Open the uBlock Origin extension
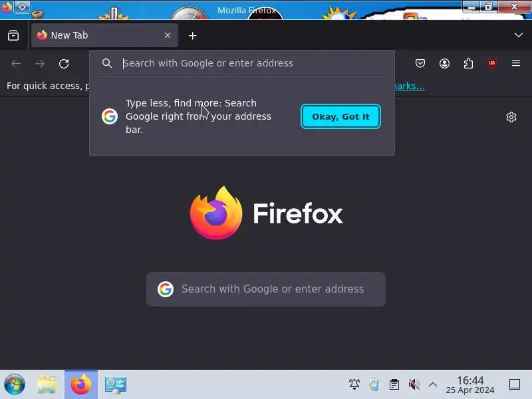 pos(492,63)
